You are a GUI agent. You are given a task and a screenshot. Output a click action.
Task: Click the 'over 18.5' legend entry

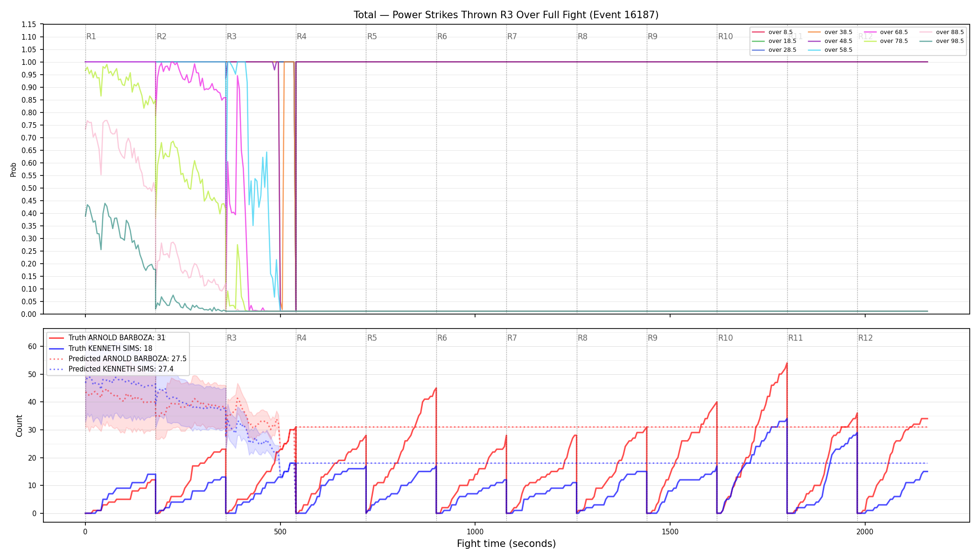pos(775,41)
